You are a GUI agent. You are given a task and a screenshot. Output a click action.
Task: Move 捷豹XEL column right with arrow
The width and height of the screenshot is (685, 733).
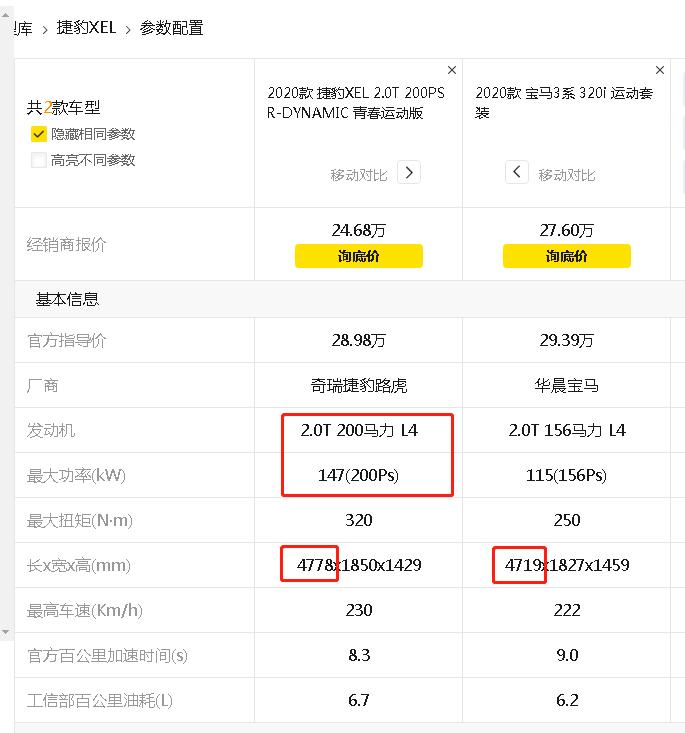tap(409, 172)
